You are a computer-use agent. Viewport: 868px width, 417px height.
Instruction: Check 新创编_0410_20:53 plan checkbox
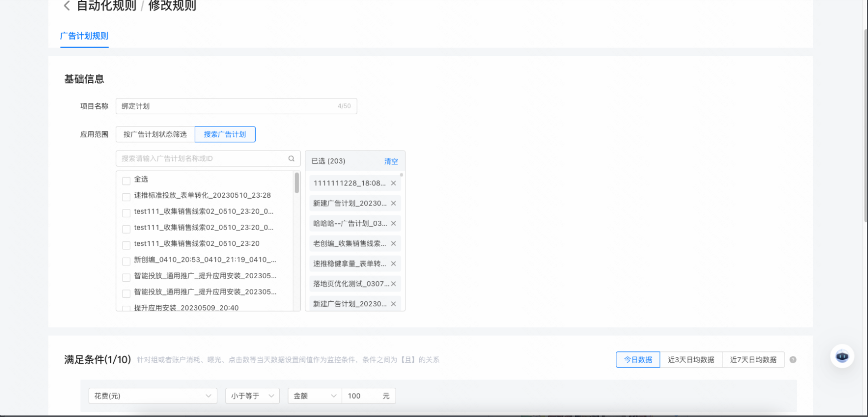point(126,261)
